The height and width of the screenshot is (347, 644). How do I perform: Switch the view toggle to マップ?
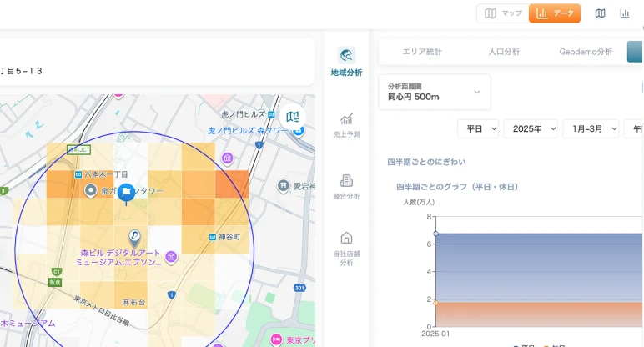(x=503, y=13)
